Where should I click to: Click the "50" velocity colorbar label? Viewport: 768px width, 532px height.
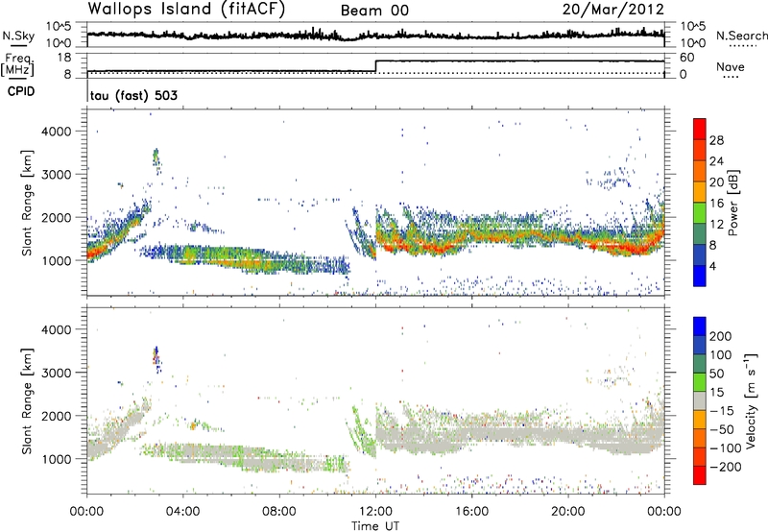[x=717, y=374]
